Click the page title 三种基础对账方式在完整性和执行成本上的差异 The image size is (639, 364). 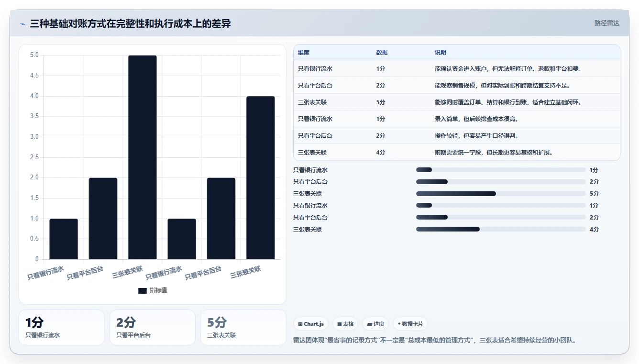click(x=131, y=23)
